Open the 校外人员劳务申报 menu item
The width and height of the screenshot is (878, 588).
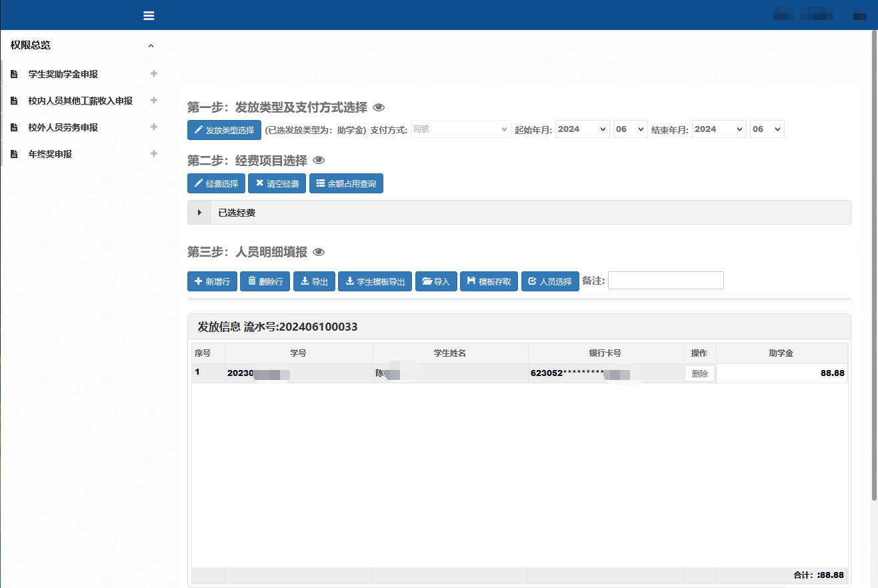click(63, 127)
